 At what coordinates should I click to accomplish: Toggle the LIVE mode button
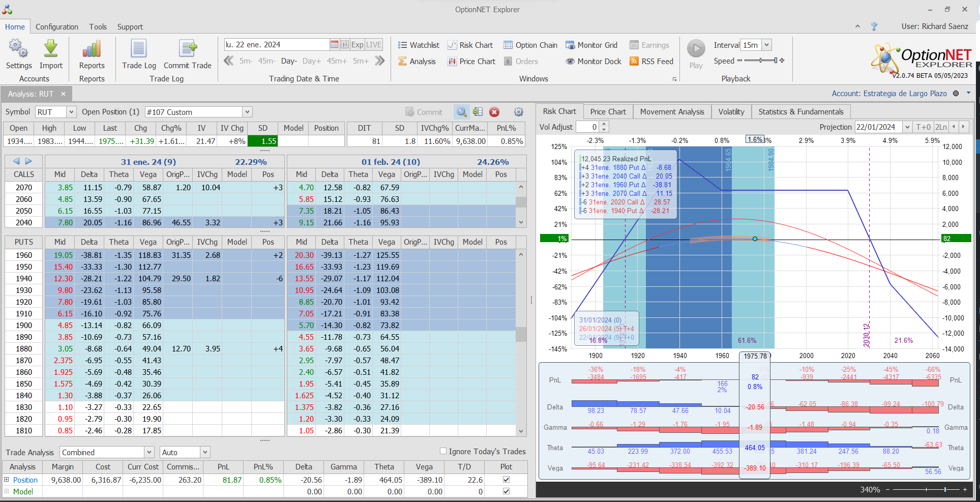pyautogui.click(x=374, y=45)
